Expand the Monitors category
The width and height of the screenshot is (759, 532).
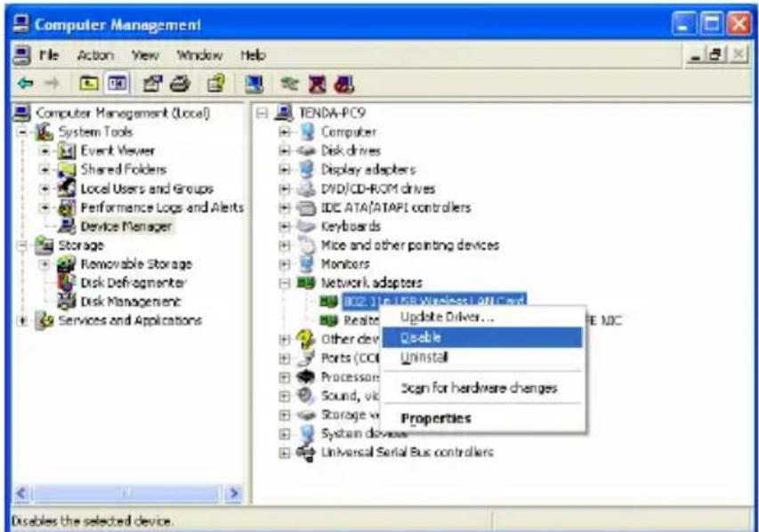tap(285, 264)
